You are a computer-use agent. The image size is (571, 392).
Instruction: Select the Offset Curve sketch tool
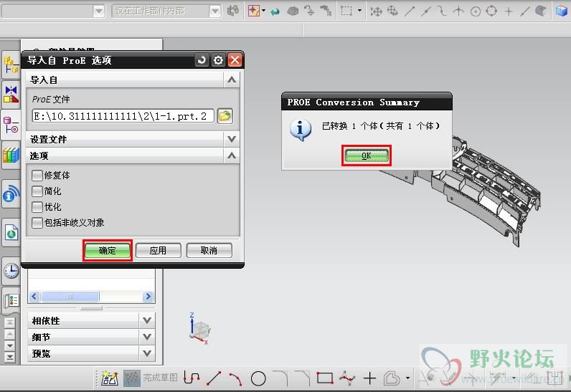pos(392,378)
